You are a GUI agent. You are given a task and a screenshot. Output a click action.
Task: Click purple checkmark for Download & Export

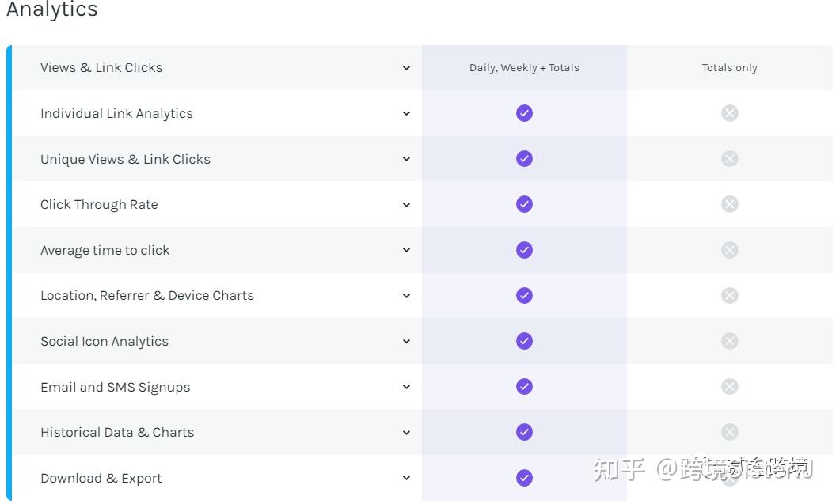pyautogui.click(x=524, y=478)
